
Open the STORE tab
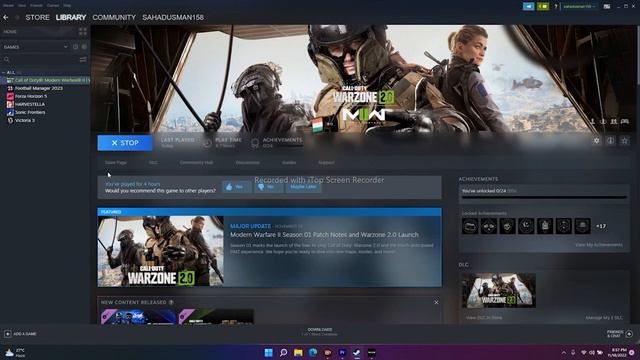(37, 18)
